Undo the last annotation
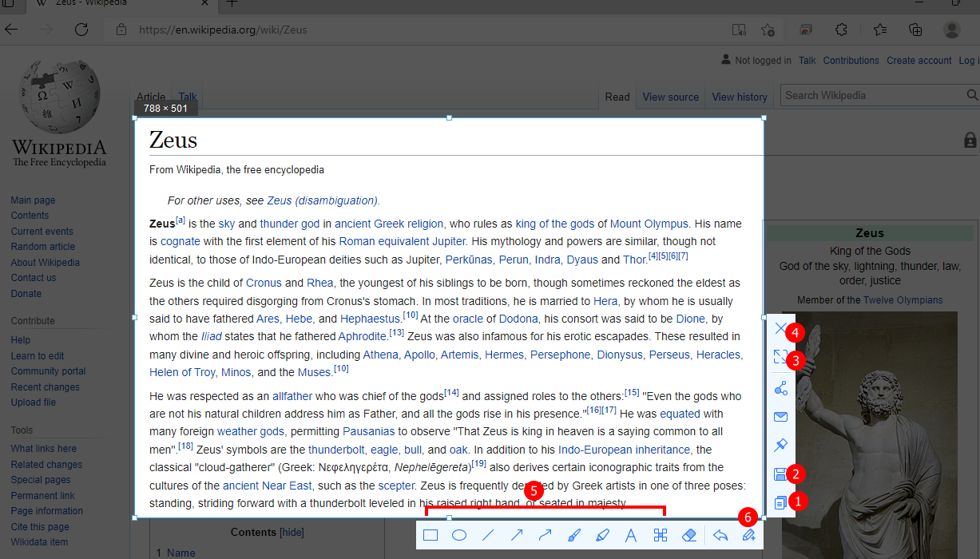980x559 pixels. 720,535
